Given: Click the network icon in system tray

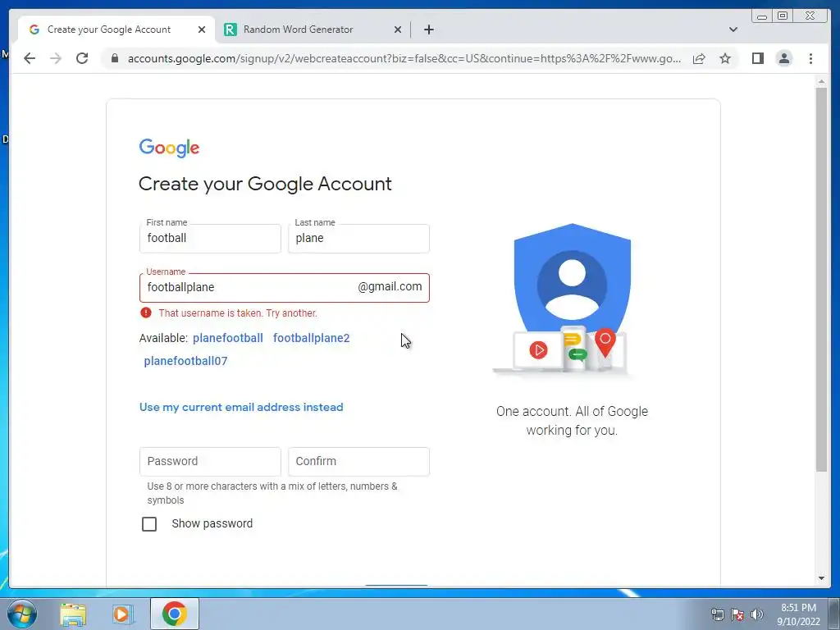Looking at the screenshot, I should tap(717, 614).
